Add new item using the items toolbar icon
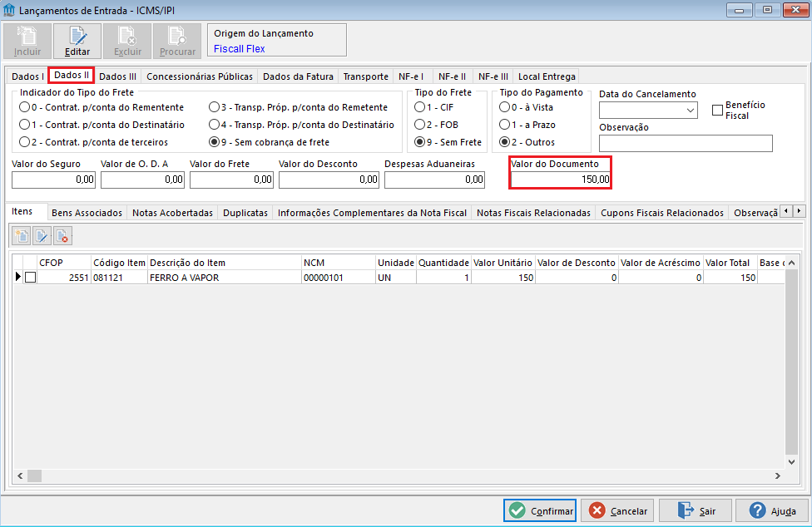This screenshot has height=527, width=812. coord(22,236)
